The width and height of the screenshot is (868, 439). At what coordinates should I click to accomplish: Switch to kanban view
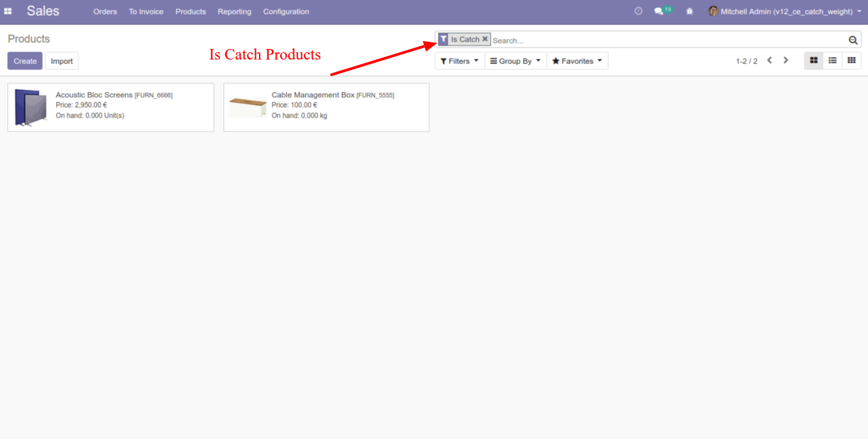point(814,61)
